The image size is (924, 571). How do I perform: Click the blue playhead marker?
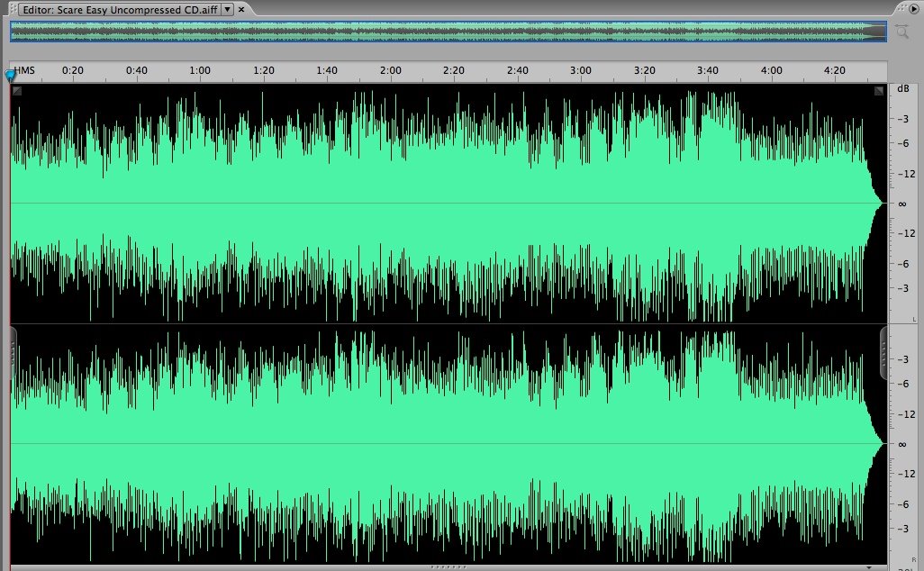(x=10, y=76)
